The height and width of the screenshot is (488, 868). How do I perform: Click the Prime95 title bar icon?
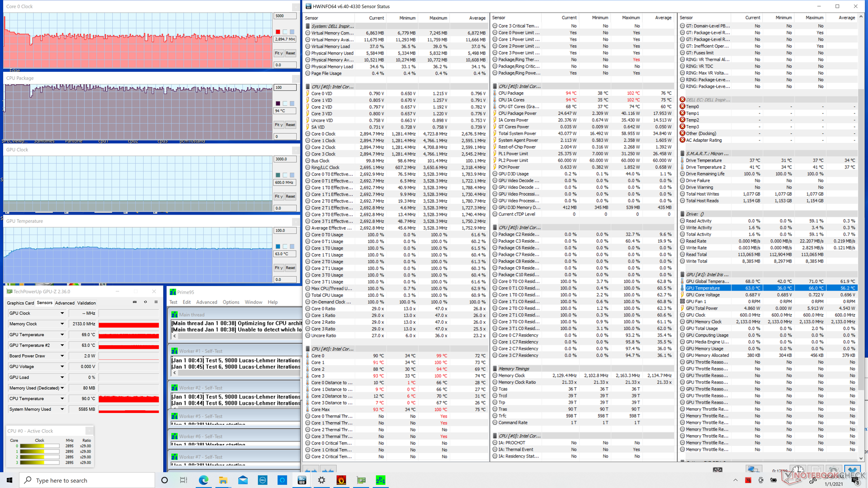point(173,292)
